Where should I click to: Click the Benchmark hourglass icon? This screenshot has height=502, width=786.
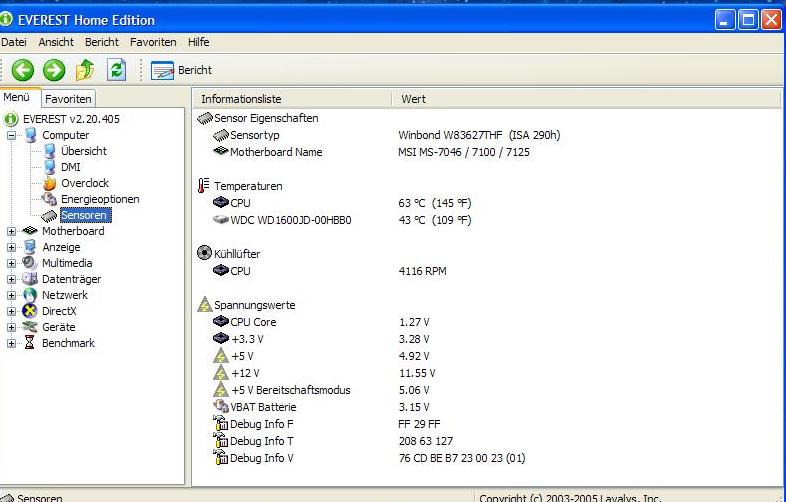(30, 343)
